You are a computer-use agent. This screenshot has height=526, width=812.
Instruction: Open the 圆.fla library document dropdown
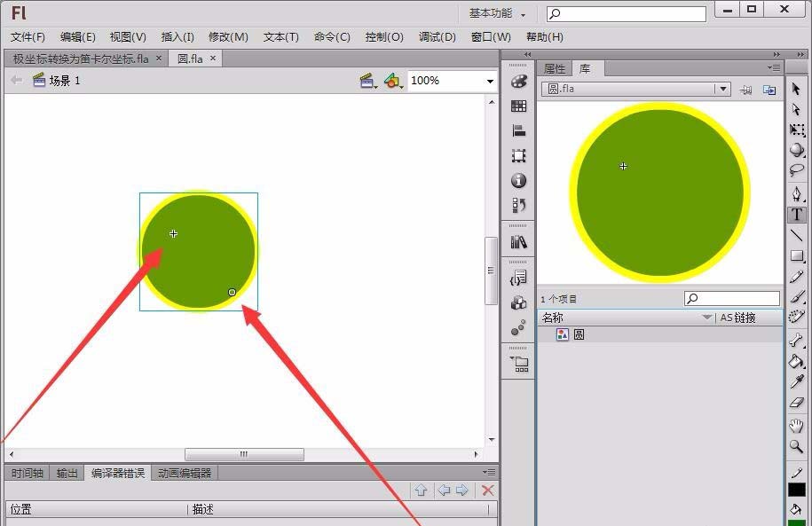click(724, 90)
